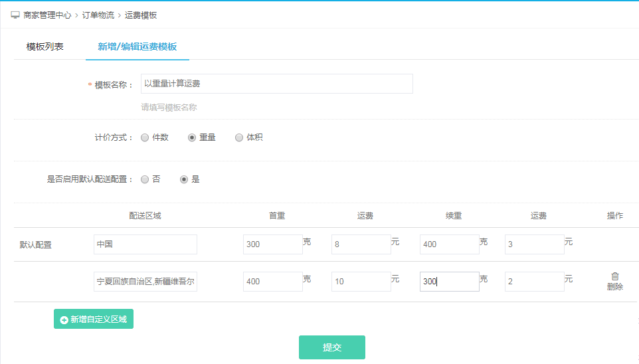Click the 中国 delivery region field
639x364 pixels.
(145, 244)
